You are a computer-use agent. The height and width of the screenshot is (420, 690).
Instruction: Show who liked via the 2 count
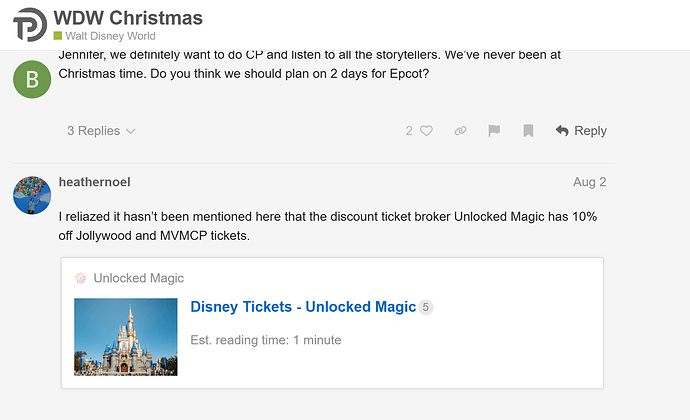tap(409, 131)
